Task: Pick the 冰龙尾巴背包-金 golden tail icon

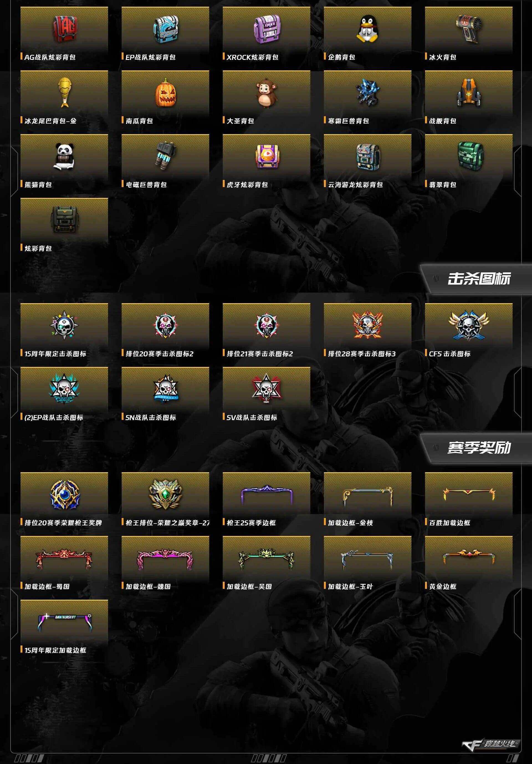Action: click(x=65, y=93)
